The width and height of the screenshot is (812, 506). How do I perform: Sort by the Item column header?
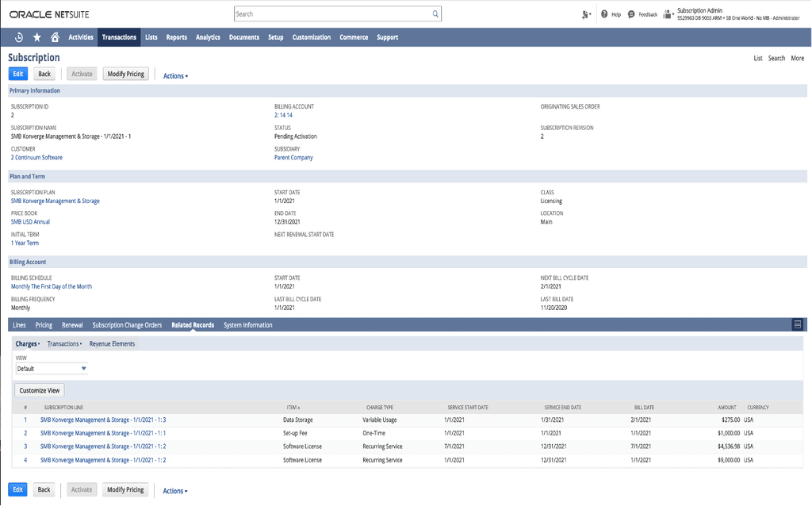click(293, 408)
